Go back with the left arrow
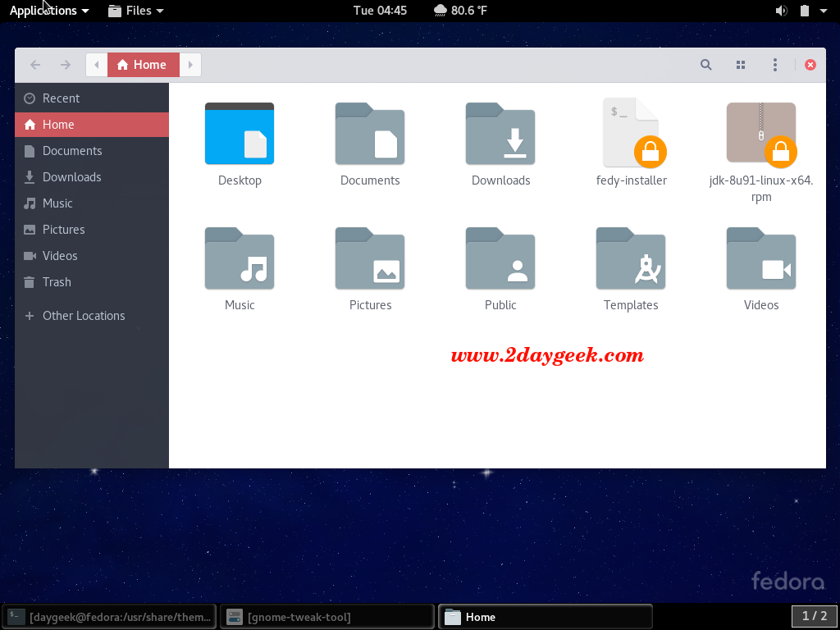 [x=35, y=65]
